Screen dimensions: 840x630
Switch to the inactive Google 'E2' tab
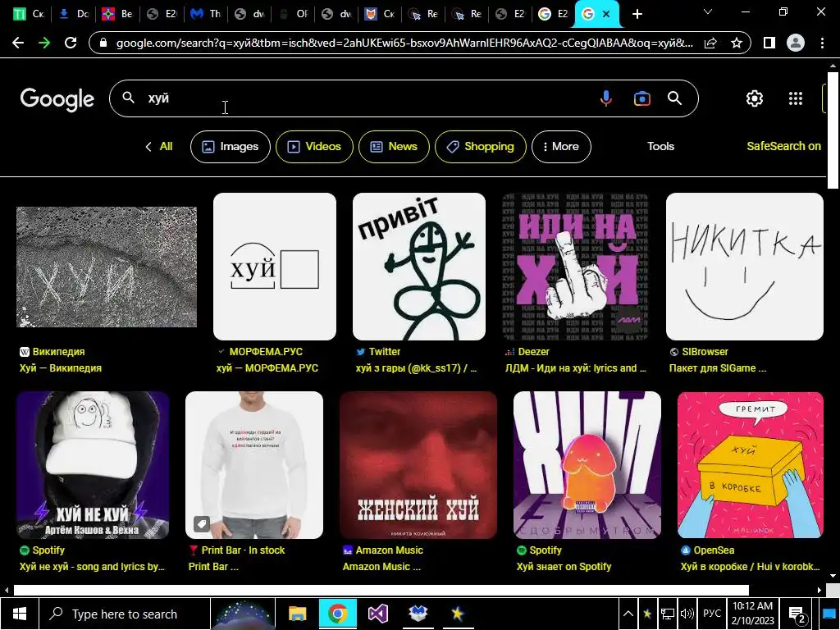click(x=553, y=15)
